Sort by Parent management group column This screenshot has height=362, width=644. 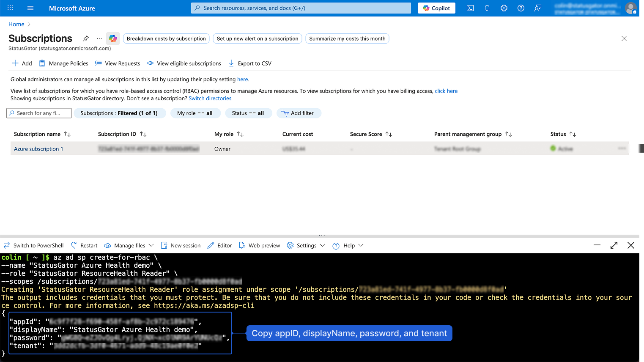tap(473, 134)
